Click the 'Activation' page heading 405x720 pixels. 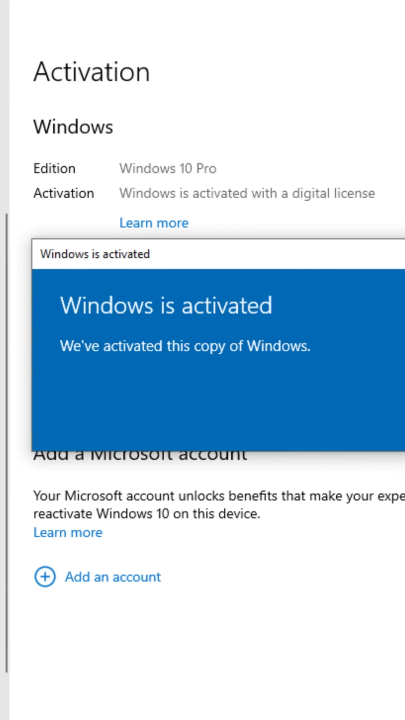(91, 72)
